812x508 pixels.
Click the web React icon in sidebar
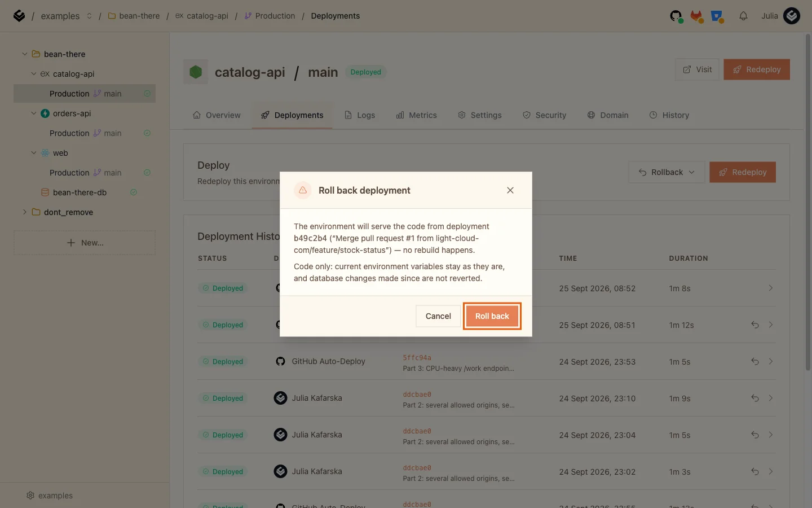45,153
